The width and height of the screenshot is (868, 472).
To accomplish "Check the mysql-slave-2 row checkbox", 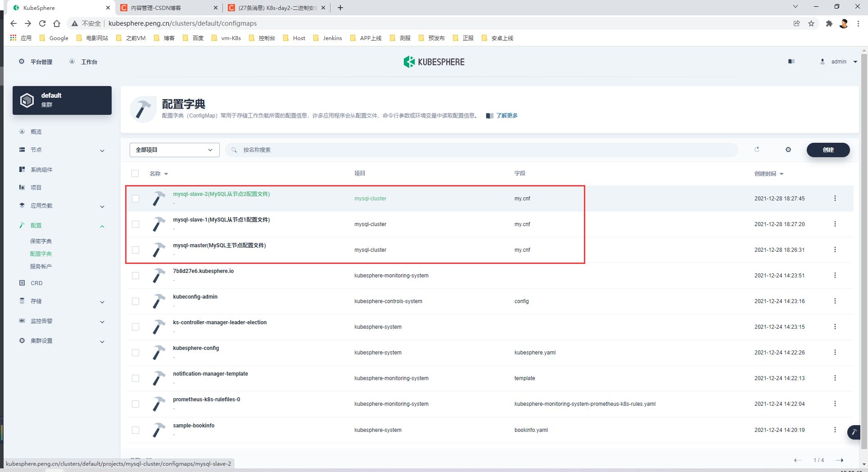I will pos(136,199).
